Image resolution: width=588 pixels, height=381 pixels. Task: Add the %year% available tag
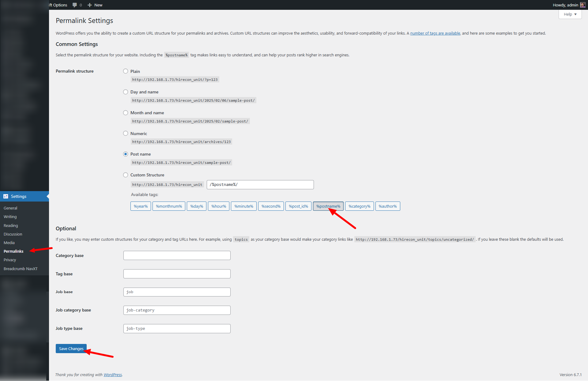pos(141,206)
